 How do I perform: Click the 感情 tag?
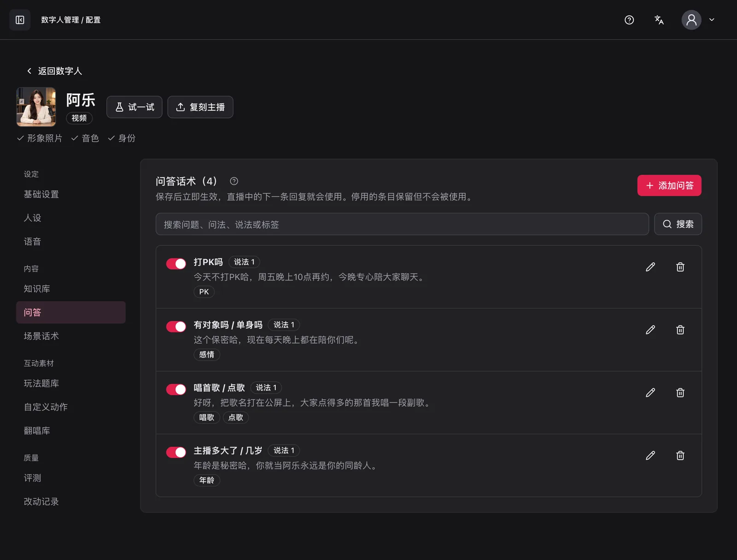click(x=207, y=355)
